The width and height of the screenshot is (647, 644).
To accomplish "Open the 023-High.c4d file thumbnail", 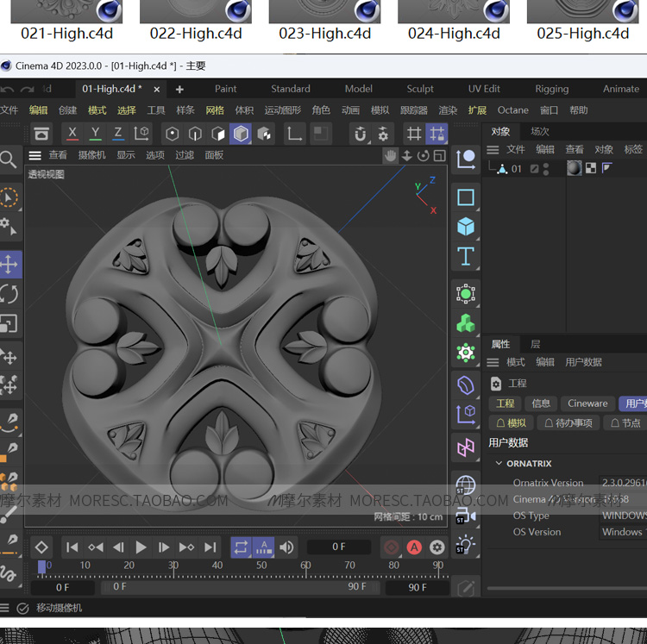I will pyautogui.click(x=324, y=12).
